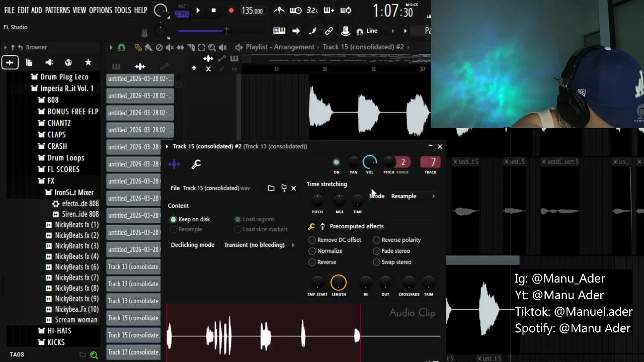Enable Remove DC offset

[x=335, y=240]
